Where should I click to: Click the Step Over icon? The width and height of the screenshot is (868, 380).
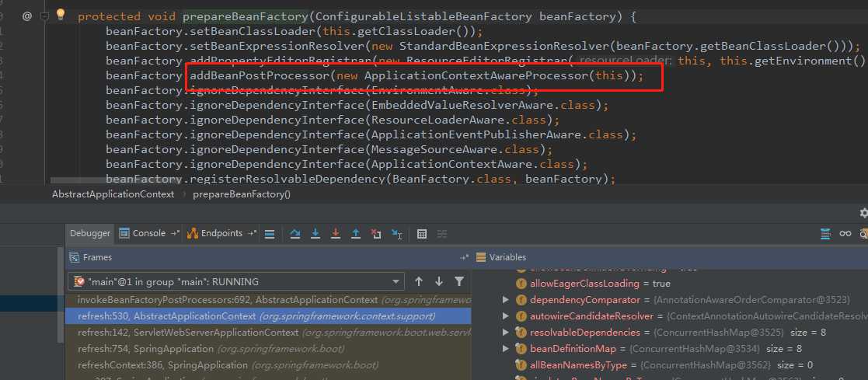click(x=295, y=235)
